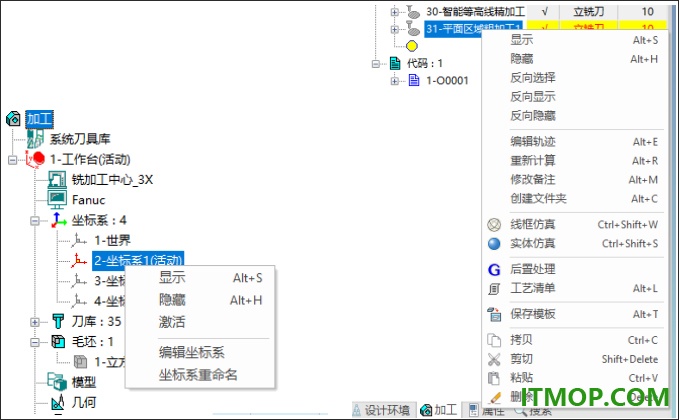Click the 保存模板 save template icon

tap(494, 314)
